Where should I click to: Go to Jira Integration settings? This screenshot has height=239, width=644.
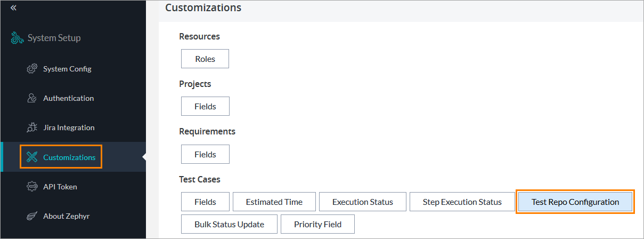(x=69, y=128)
